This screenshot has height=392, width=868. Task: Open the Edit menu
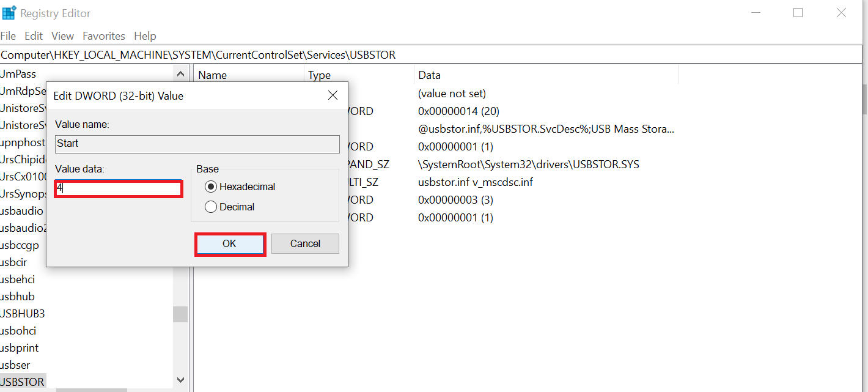coord(34,36)
